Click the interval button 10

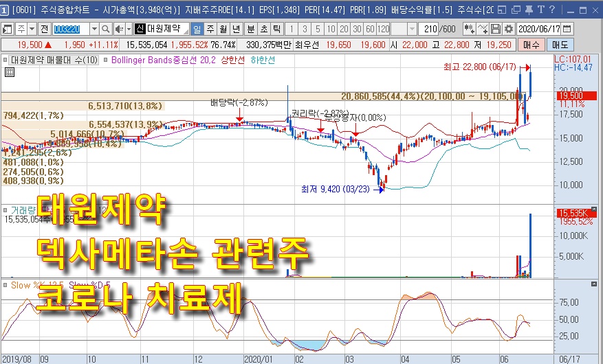point(331,29)
